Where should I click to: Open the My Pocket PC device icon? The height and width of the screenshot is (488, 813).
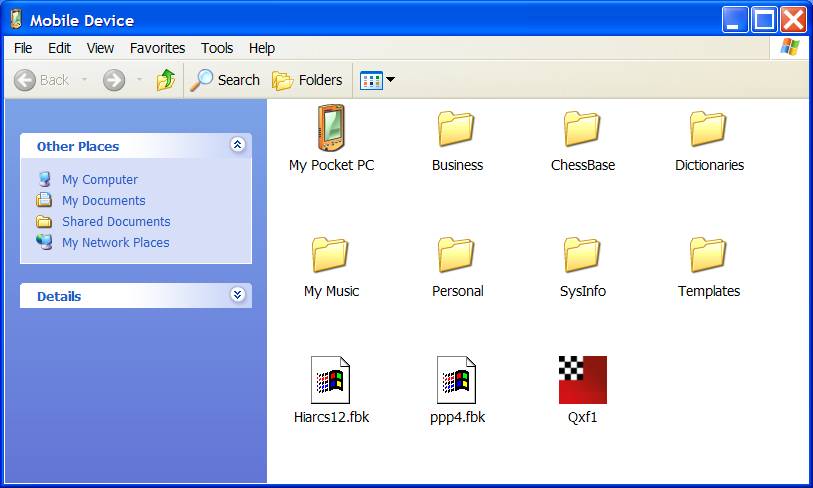pos(331,129)
